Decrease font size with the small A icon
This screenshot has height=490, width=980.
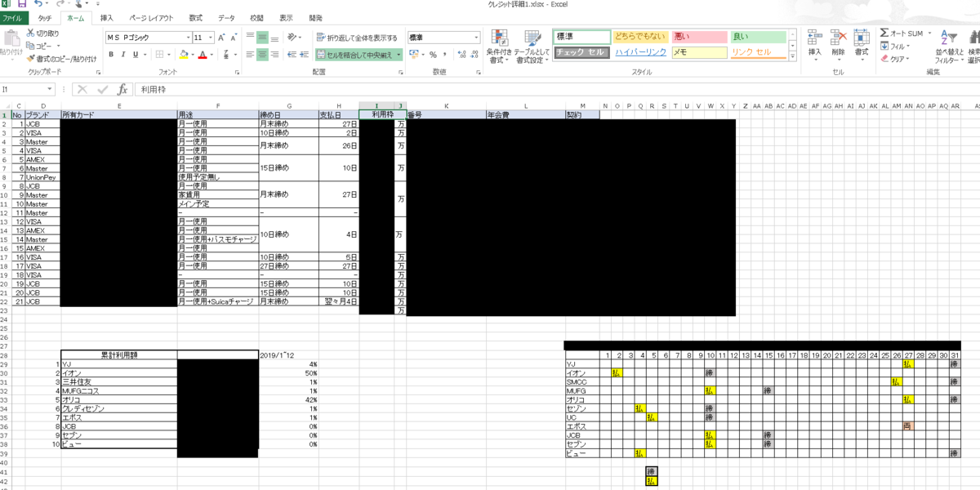coord(234,38)
